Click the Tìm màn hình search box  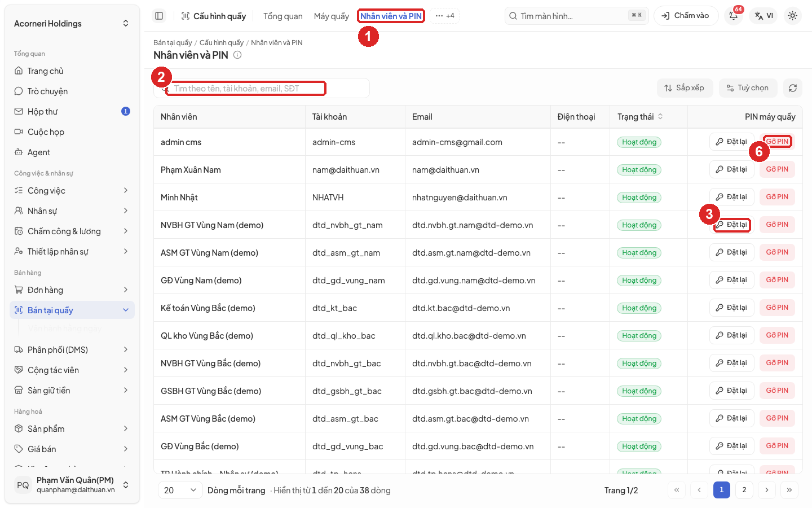pos(576,16)
